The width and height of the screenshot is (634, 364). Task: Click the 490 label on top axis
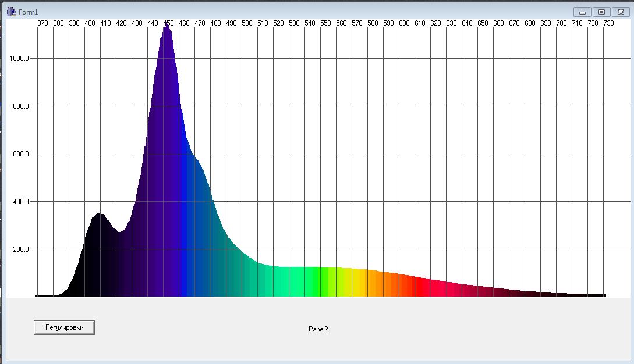[231, 23]
